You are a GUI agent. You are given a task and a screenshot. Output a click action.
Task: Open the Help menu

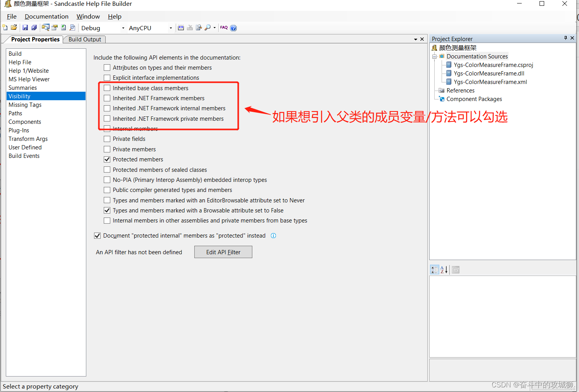115,16
